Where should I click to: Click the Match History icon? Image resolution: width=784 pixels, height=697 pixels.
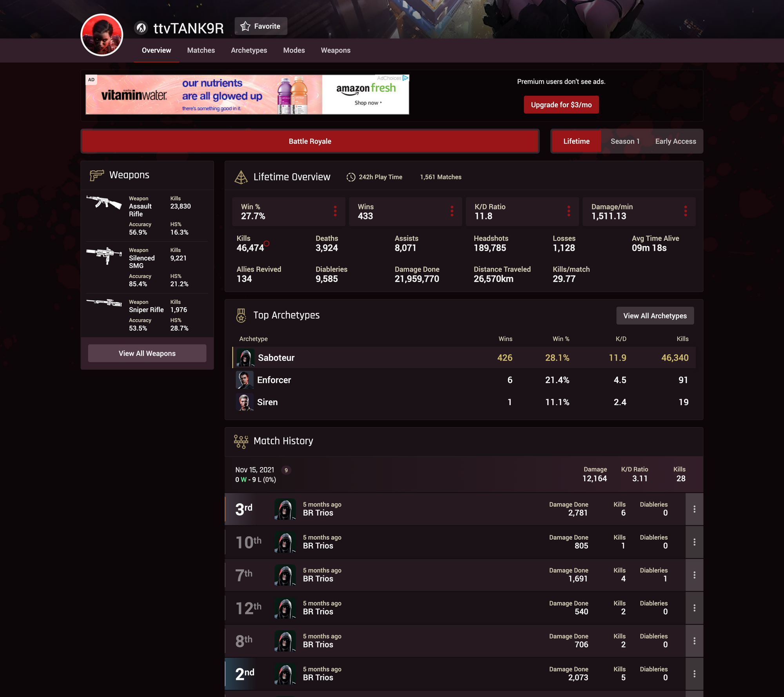(x=240, y=440)
